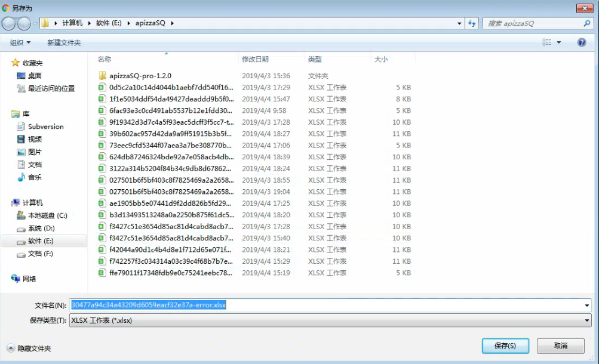599x364 pixels.
Task: Click the view mode icon in the toolbar
Action: 546,42
